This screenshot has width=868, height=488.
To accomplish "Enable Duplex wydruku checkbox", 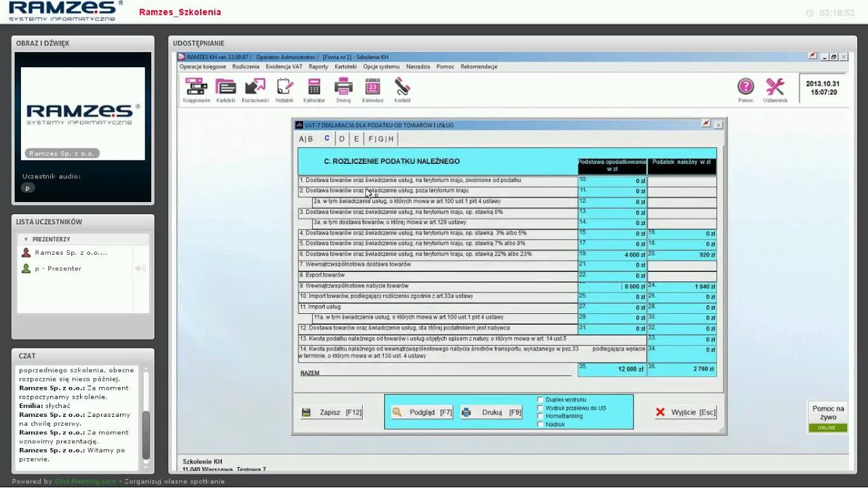I will click(x=540, y=400).
